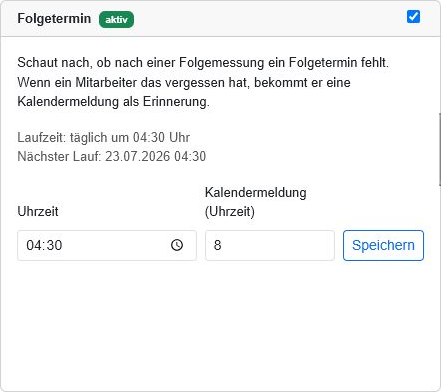This screenshot has width=441, height=392.
Task: Click the green aktiv badge
Action: point(116,20)
